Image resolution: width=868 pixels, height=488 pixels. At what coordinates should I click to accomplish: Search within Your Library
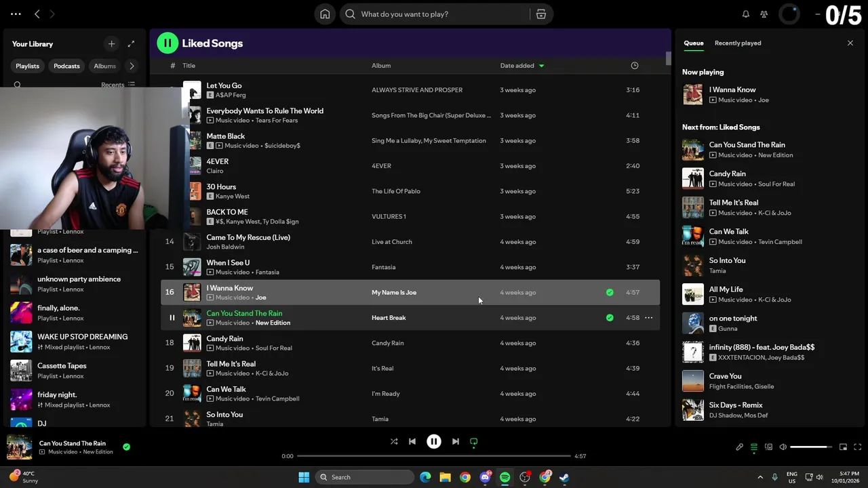tap(18, 85)
